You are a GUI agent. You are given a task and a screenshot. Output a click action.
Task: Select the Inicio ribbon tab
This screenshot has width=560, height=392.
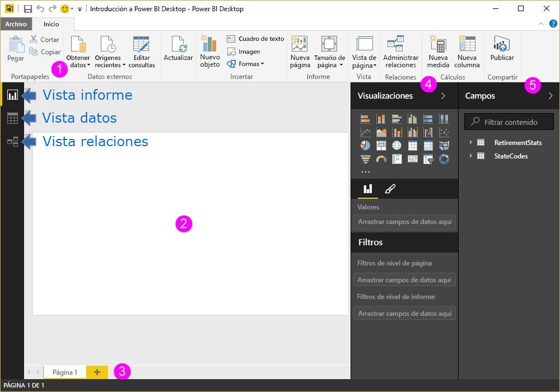click(x=52, y=24)
